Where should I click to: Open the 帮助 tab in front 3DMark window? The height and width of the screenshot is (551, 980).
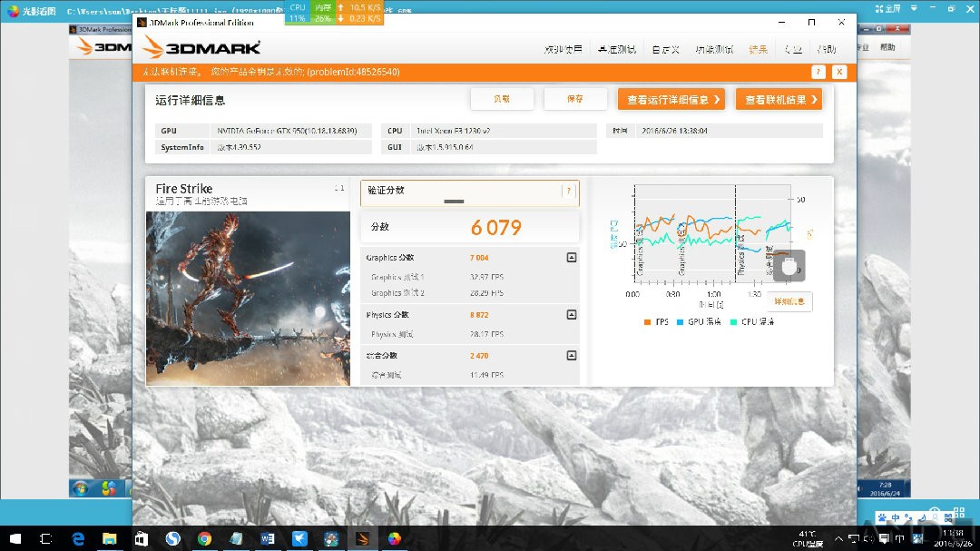[827, 49]
